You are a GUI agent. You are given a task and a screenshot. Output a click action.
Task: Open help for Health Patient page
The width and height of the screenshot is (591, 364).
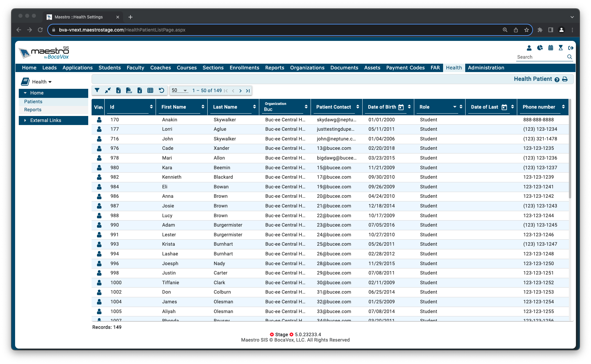tap(557, 79)
